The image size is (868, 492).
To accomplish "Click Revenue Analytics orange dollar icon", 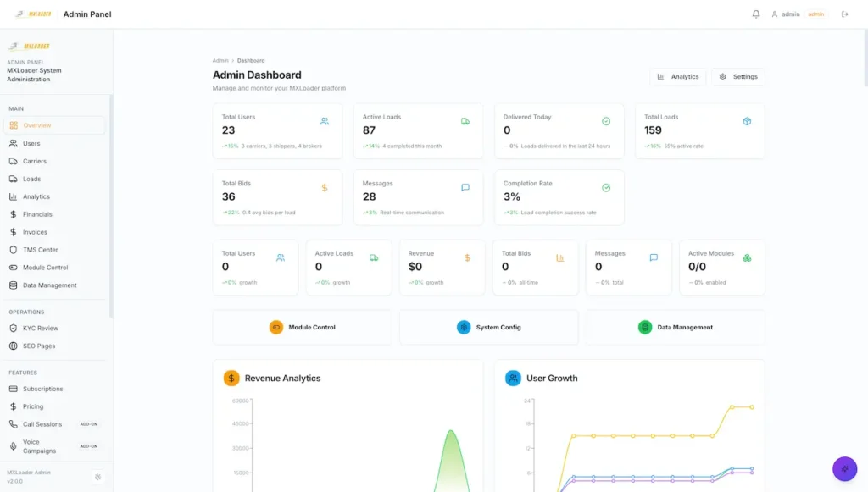I will 231,379.
